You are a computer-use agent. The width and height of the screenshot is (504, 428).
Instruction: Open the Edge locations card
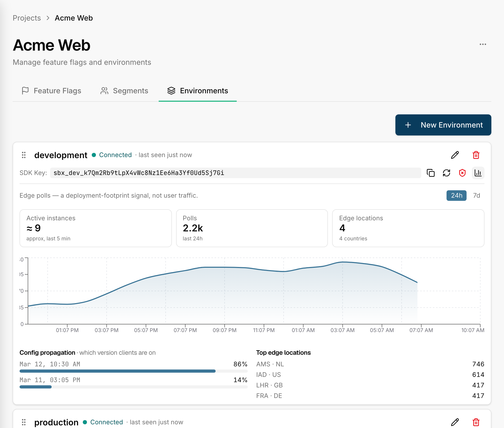point(408,228)
